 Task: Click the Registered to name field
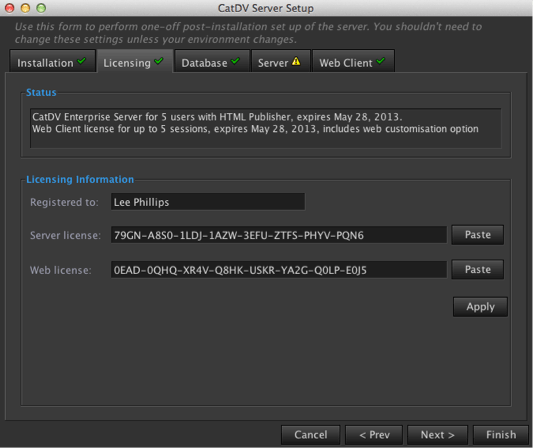coord(208,202)
